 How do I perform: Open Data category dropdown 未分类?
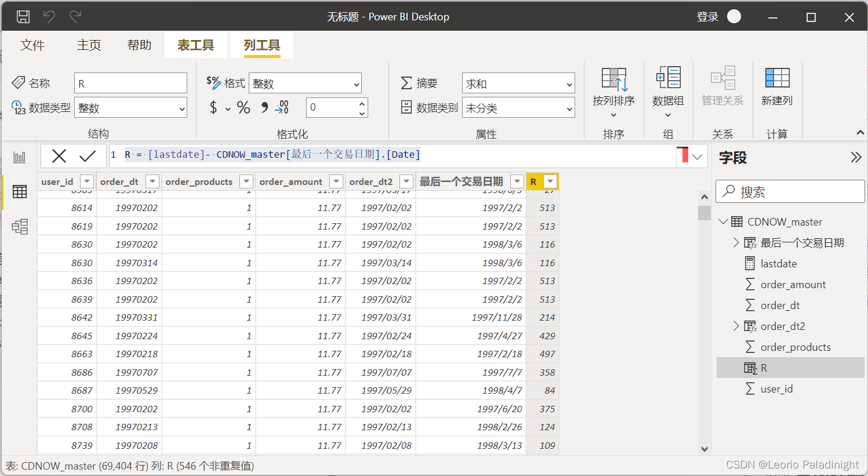[x=518, y=108]
